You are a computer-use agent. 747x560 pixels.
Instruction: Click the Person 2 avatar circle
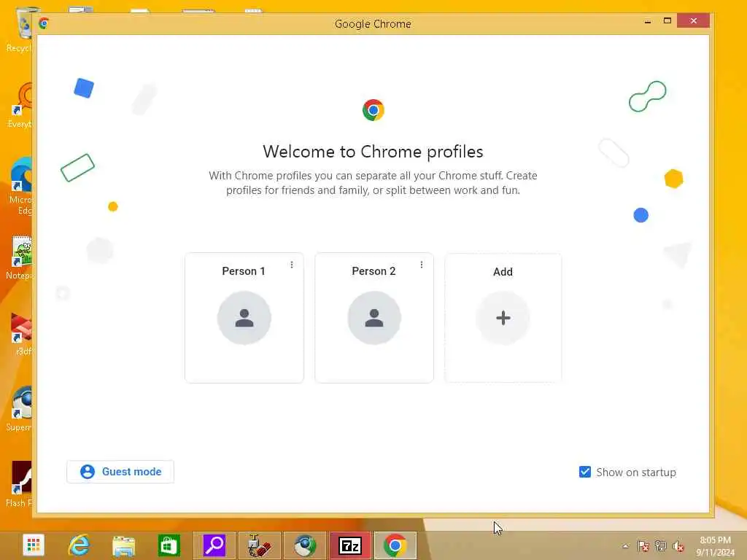pos(374,318)
